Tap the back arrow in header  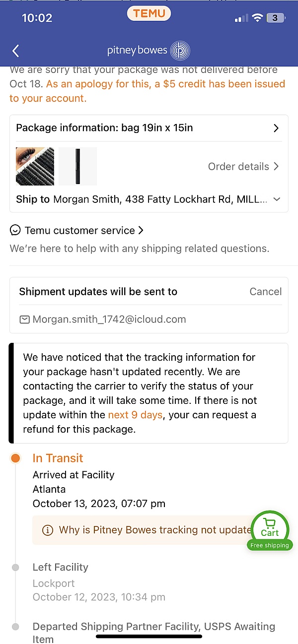(16, 51)
